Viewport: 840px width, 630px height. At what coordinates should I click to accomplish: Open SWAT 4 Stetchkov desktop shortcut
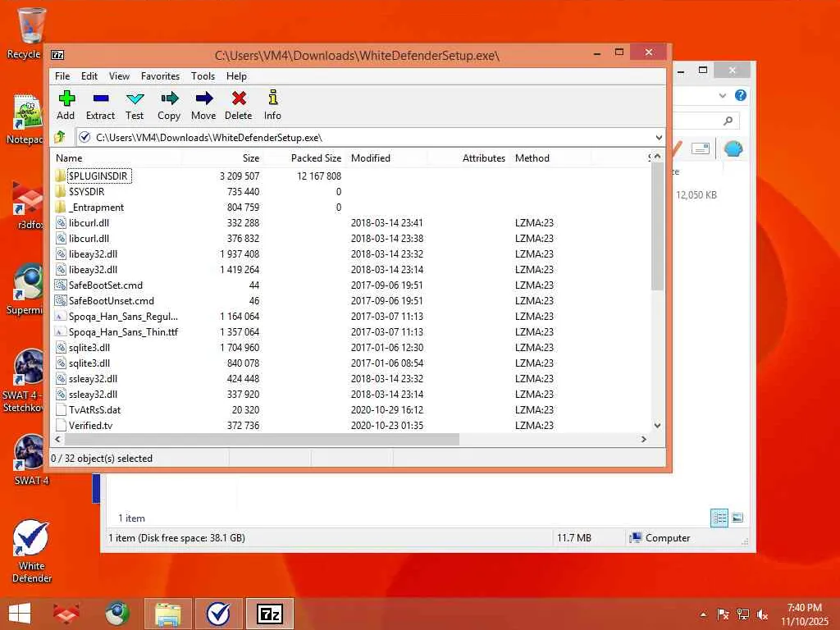pos(24,381)
